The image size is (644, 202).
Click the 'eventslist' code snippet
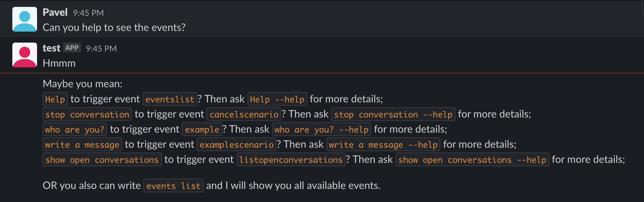coord(170,99)
